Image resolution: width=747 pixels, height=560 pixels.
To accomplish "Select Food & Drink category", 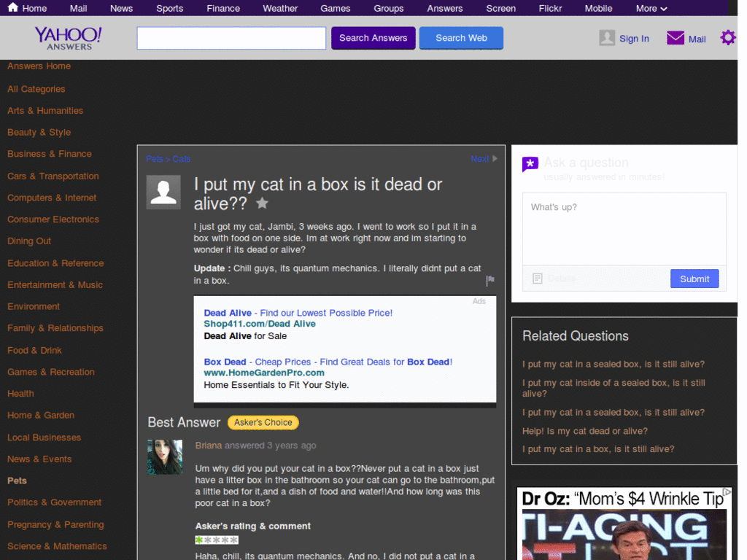I will coord(34,351).
